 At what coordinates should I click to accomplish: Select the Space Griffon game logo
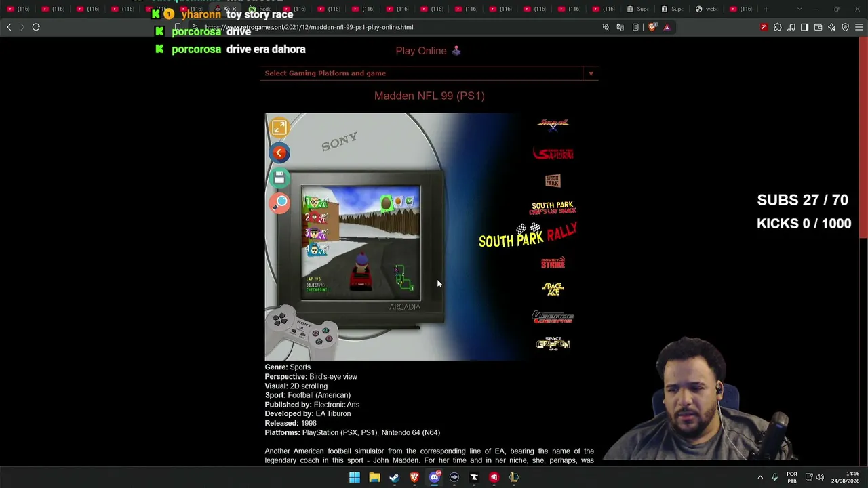(553, 344)
